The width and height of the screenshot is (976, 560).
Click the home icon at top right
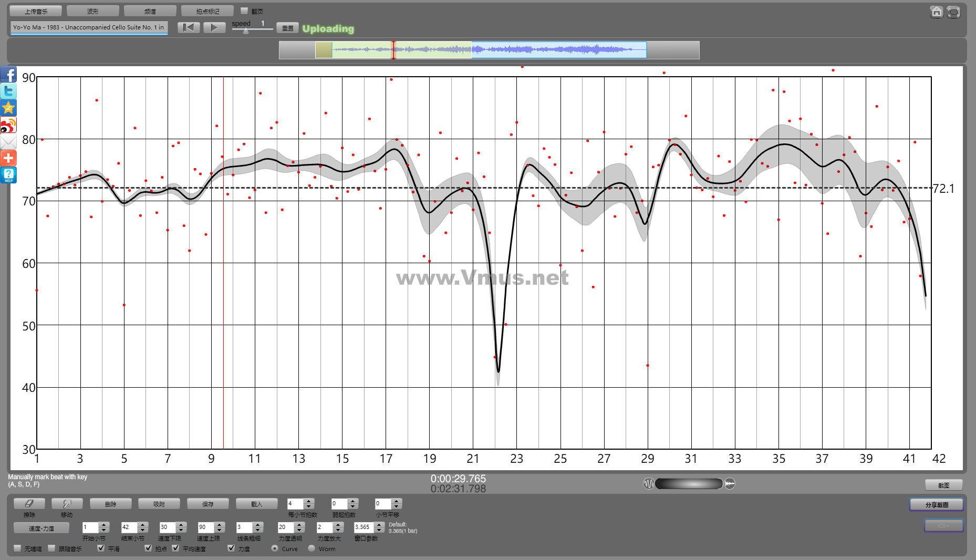936,12
